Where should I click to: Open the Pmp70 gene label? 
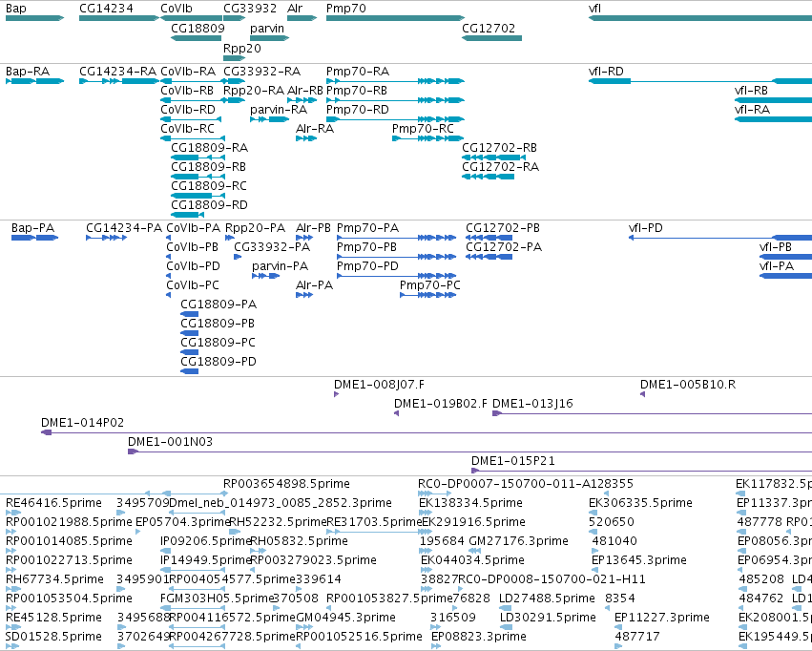[346, 9]
